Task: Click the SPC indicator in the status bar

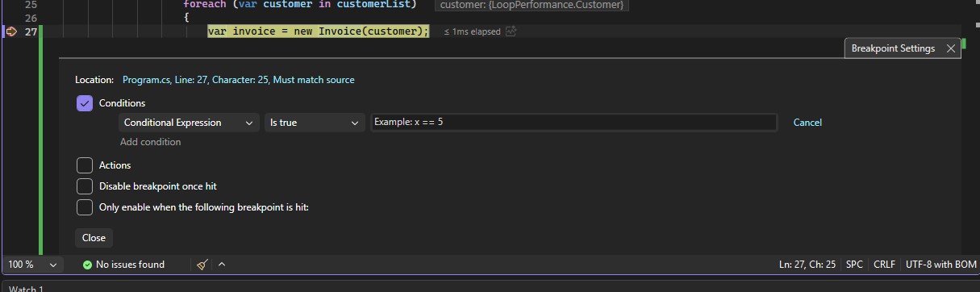Action: 854,265
